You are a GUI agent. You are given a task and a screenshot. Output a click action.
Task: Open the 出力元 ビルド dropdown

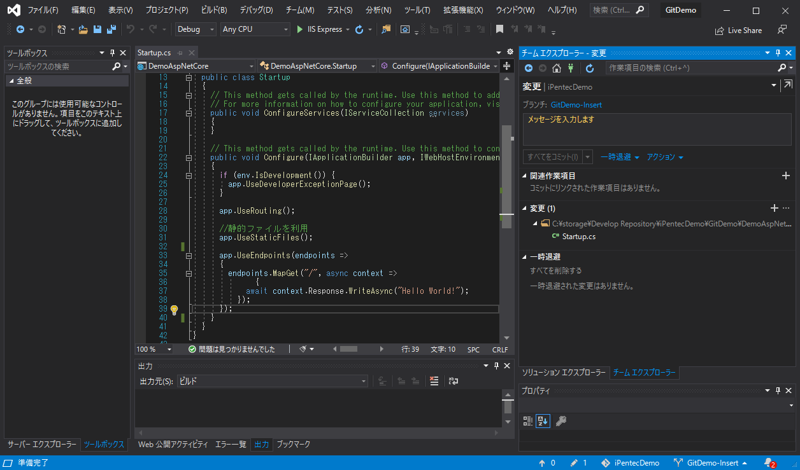coord(272,381)
